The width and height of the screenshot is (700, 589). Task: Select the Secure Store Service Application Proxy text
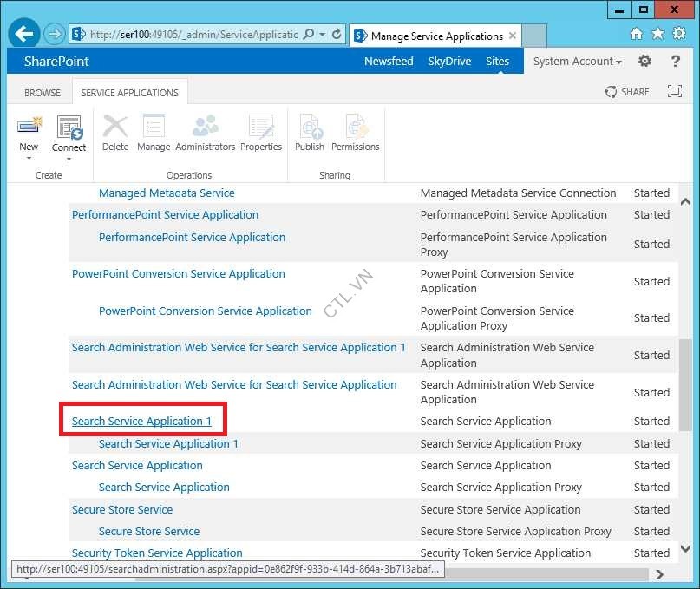[515, 532]
